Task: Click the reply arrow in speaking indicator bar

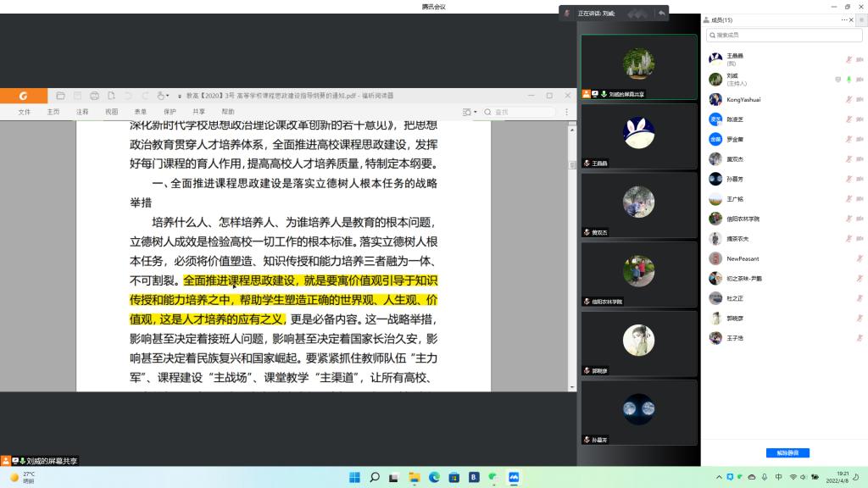Action: [x=661, y=14]
